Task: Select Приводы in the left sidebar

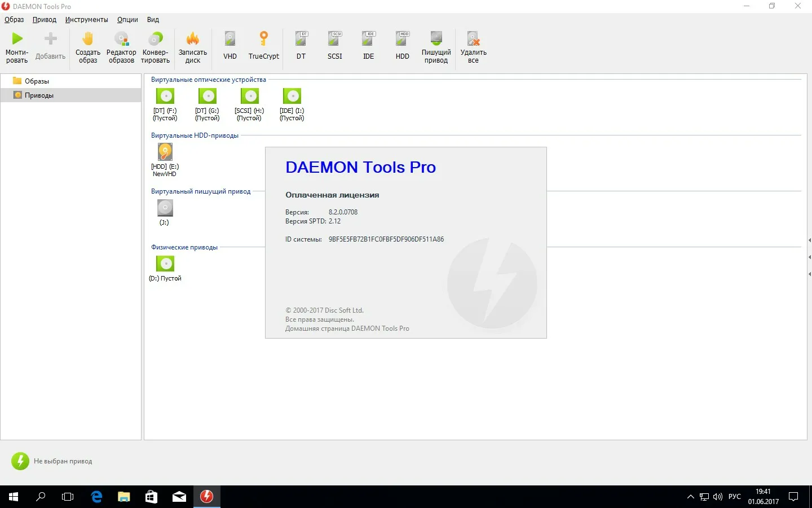Action: 39,95
